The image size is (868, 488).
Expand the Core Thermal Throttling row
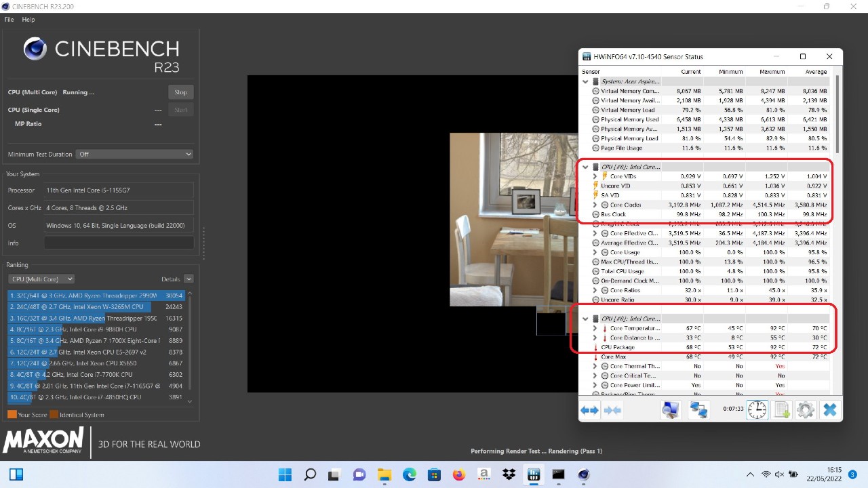(595, 366)
